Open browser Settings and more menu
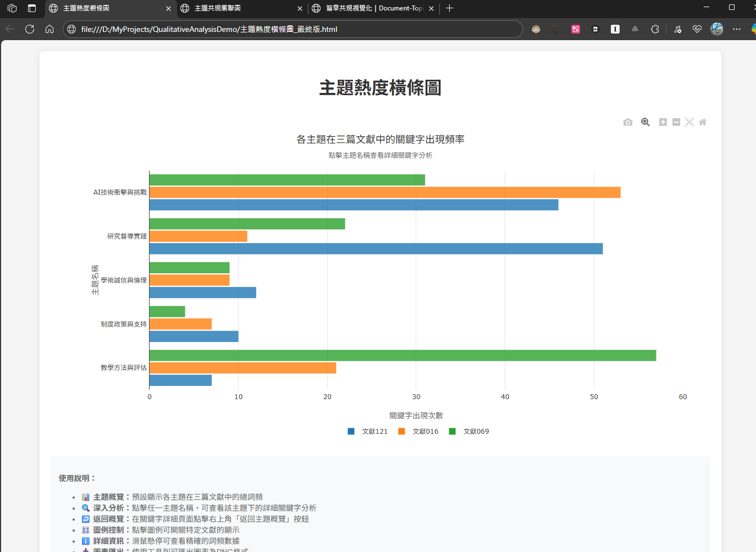The image size is (756, 552). coord(737,29)
